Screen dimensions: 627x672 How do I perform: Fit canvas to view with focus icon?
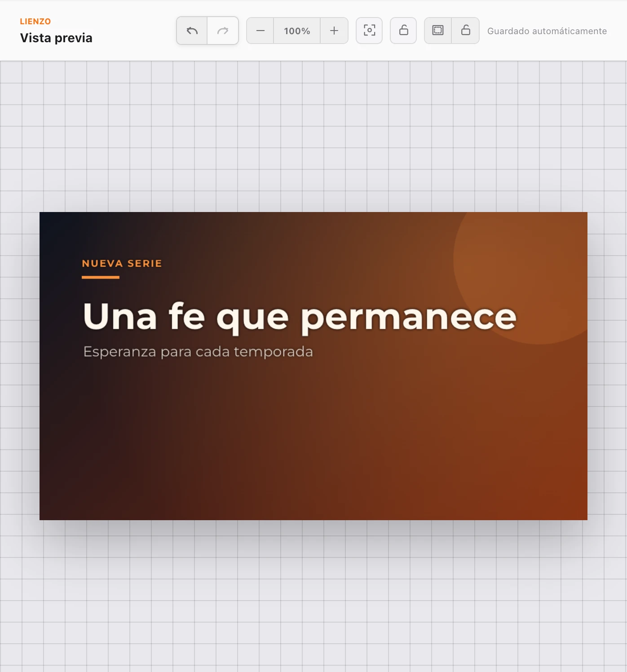369,31
